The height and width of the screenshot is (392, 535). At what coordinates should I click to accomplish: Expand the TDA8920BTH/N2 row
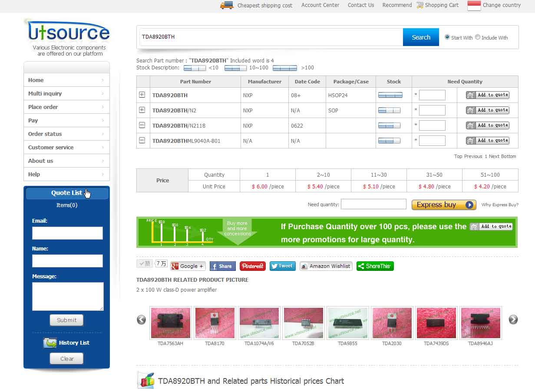click(142, 110)
